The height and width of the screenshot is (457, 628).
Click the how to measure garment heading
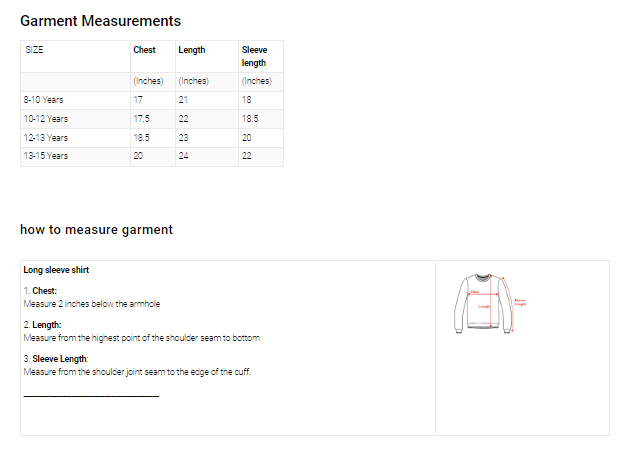coord(96,230)
